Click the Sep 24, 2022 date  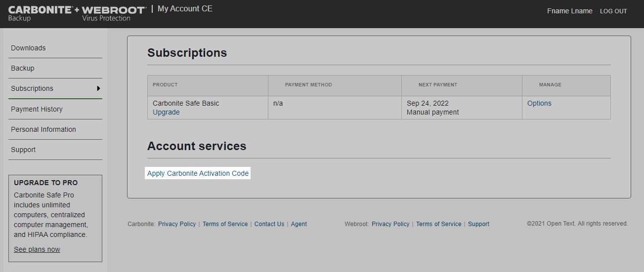pos(428,103)
